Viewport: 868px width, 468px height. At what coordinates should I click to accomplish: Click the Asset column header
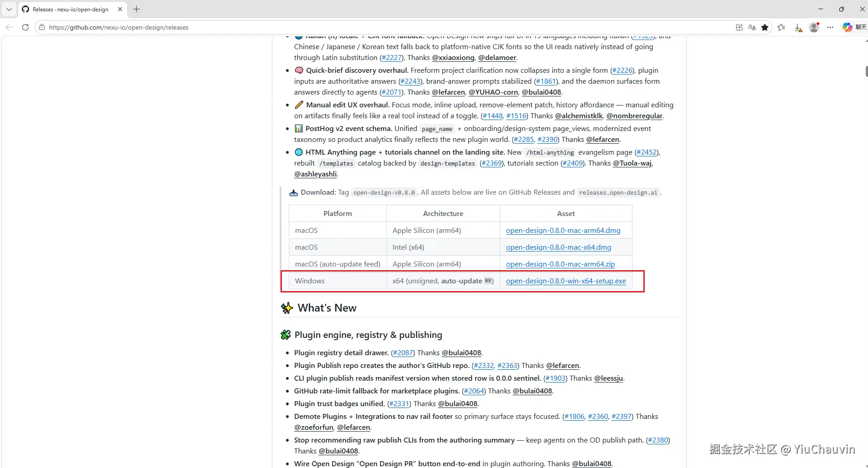coord(566,214)
